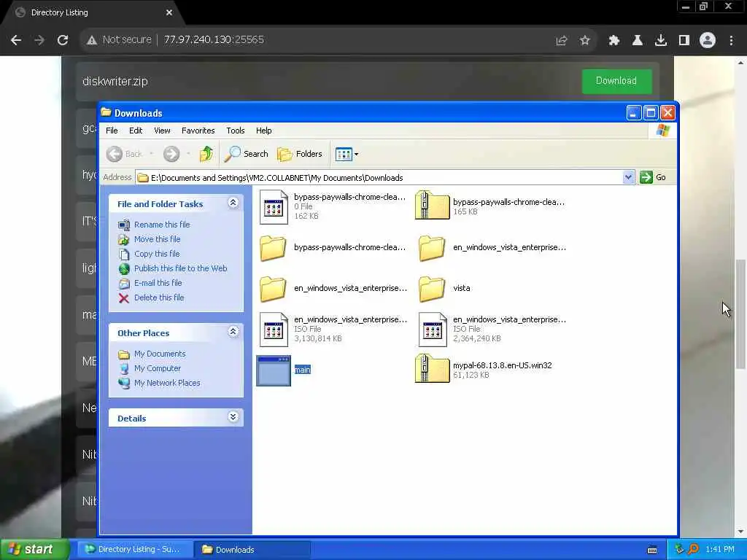This screenshot has height=560, width=747.
Task: Open Chrome downloads icon
Action: [x=661, y=41]
